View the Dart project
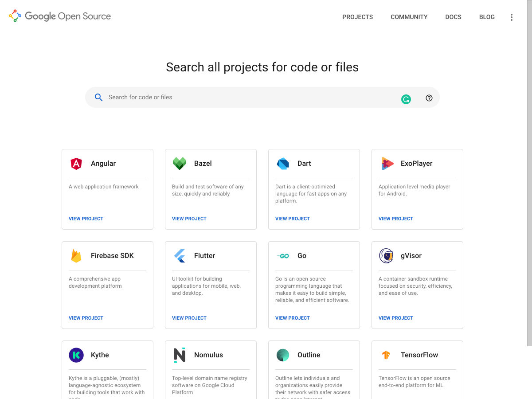This screenshot has height=399, width=532. pos(293,219)
